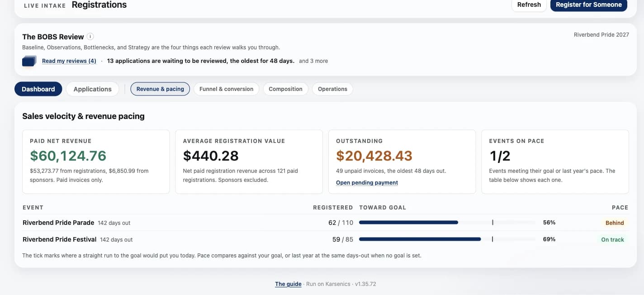Viewport: 644px width, 295px height.
Task: Click the 56% goal percentage
Action: click(x=549, y=223)
